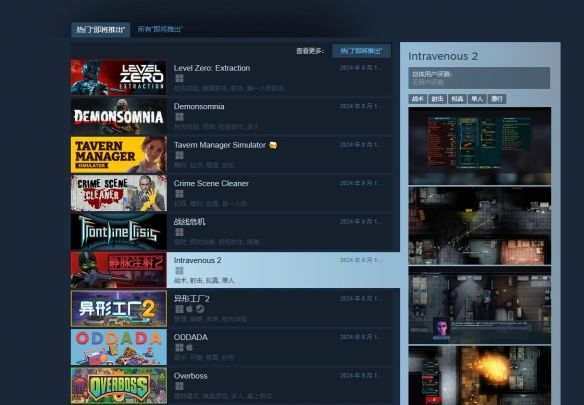Open the Demonsomnia capsule image

(x=119, y=116)
